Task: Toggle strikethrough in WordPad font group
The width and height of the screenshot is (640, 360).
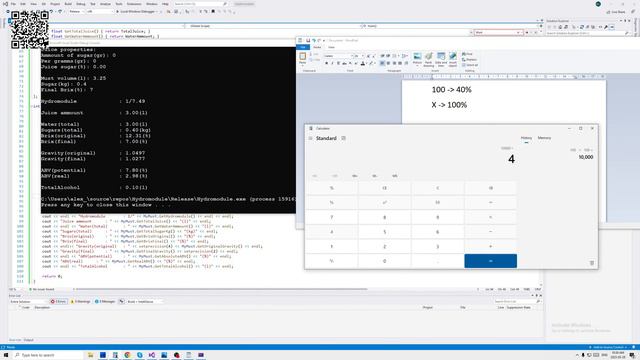Action: [x=344, y=63]
